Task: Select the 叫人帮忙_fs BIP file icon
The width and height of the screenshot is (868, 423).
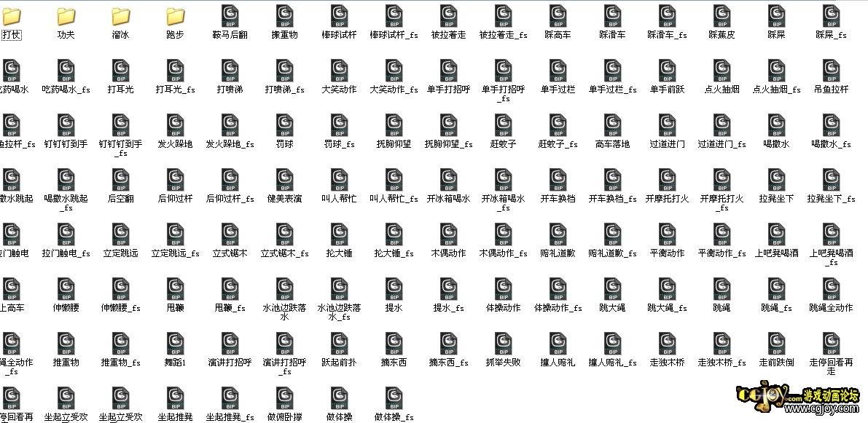Action: tap(394, 181)
